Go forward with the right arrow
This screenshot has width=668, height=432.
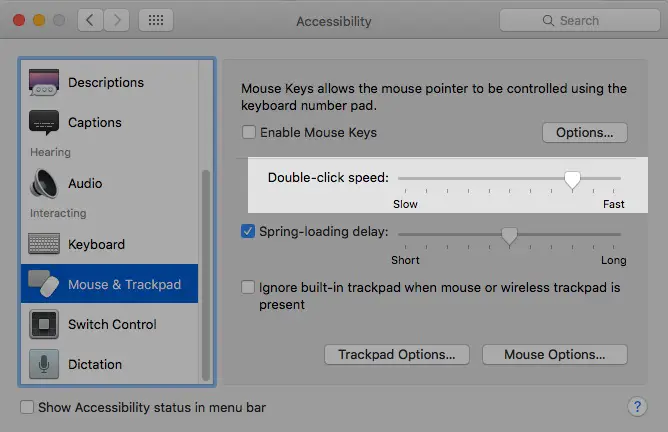tap(116, 20)
